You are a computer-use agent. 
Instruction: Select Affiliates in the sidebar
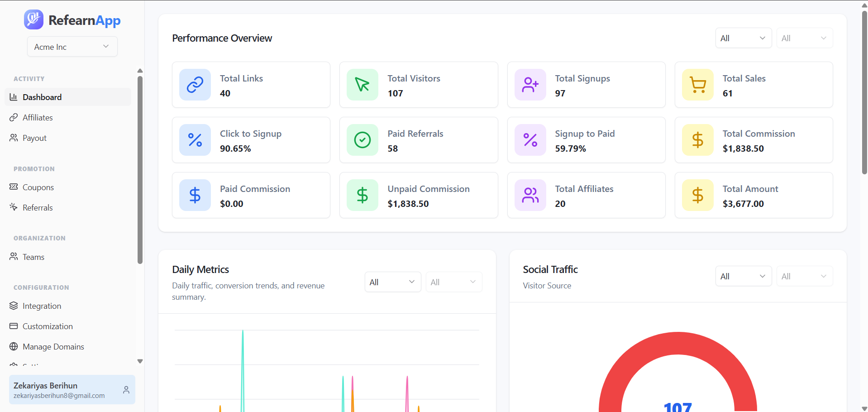[x=38, y=117]
